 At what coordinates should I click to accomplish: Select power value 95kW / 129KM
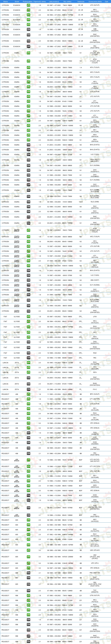[67, 591]
